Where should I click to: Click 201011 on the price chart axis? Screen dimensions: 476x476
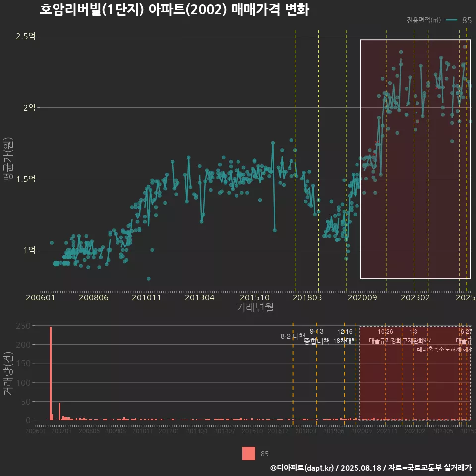(146, 297)
